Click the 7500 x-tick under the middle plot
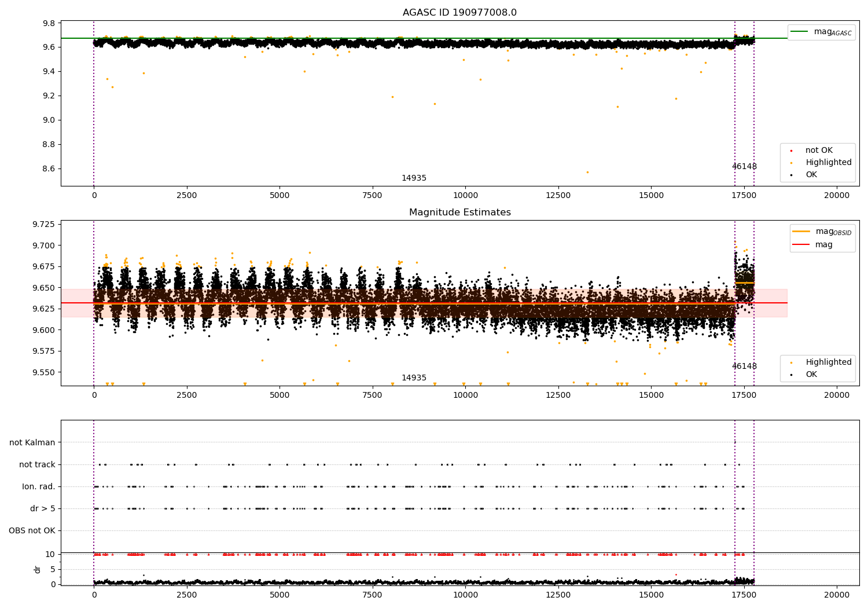This screenshot has width=868, height=608. pos(373,395)
